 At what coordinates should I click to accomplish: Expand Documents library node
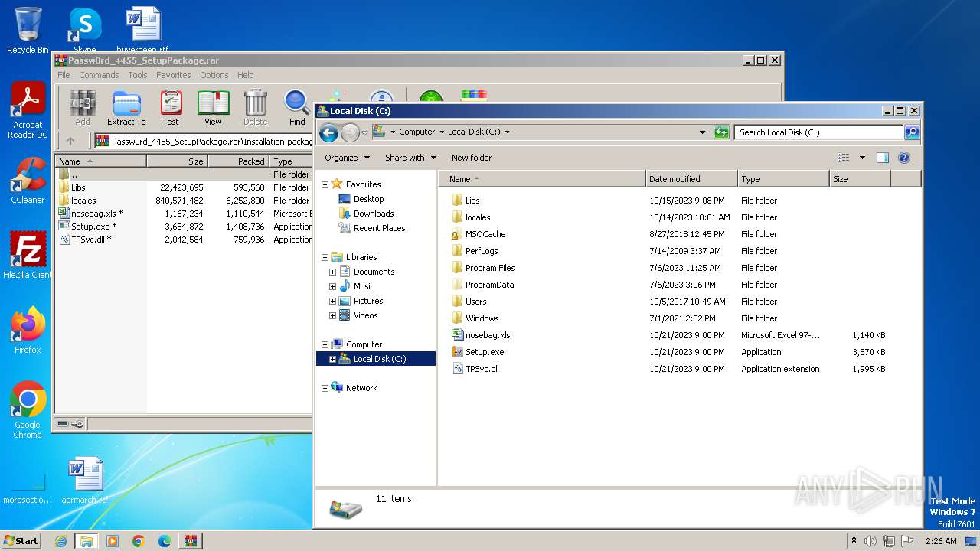tap(332, 272)
